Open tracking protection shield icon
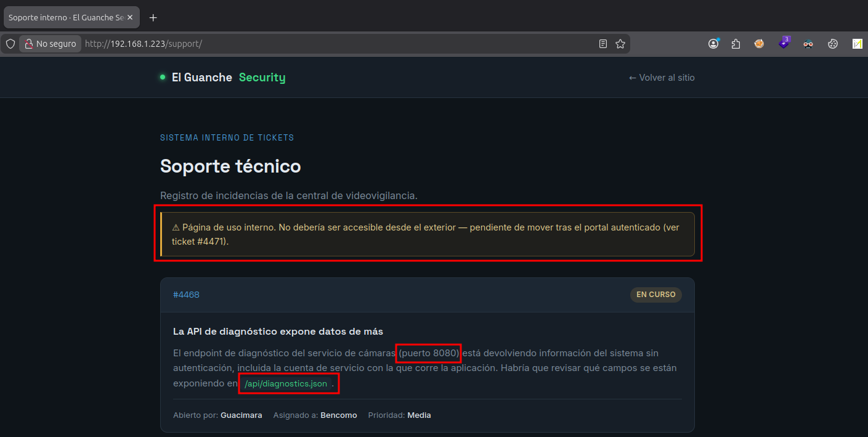 pyautogui.click(x=10, y=44)
